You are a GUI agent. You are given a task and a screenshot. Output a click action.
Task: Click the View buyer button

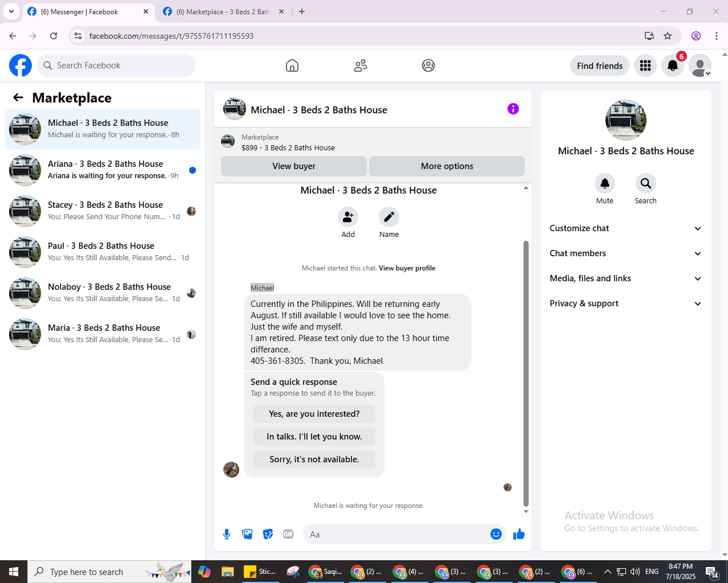click(x=294, y=166)
